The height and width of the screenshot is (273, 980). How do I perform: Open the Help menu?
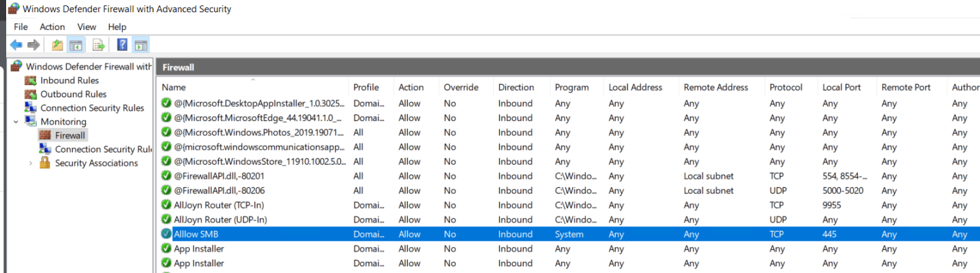pos(117,27)
